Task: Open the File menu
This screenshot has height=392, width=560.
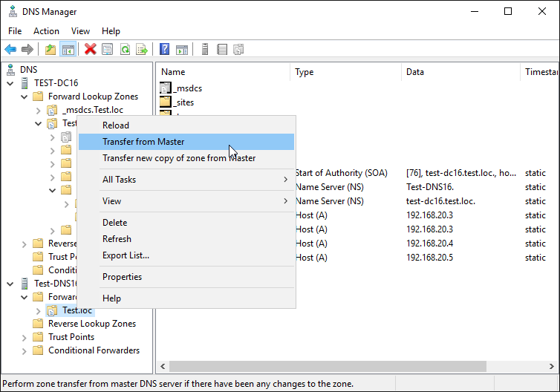Action: click(x=15, y=31)
